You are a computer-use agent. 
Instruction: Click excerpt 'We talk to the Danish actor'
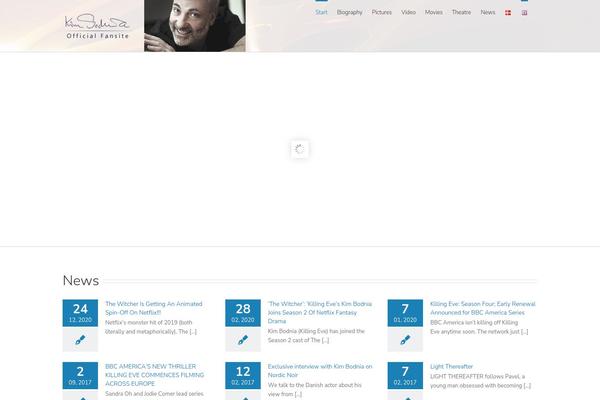[x=315, y=389]
